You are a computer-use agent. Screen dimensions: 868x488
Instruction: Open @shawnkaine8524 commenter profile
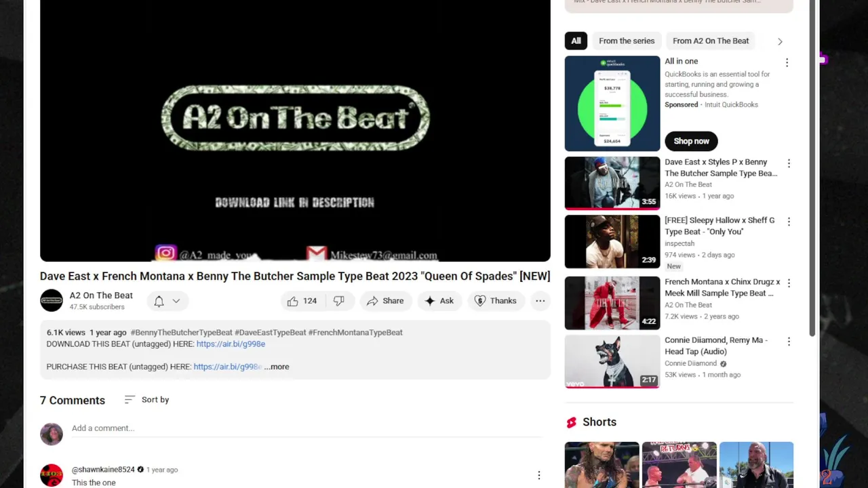(103, 470)
